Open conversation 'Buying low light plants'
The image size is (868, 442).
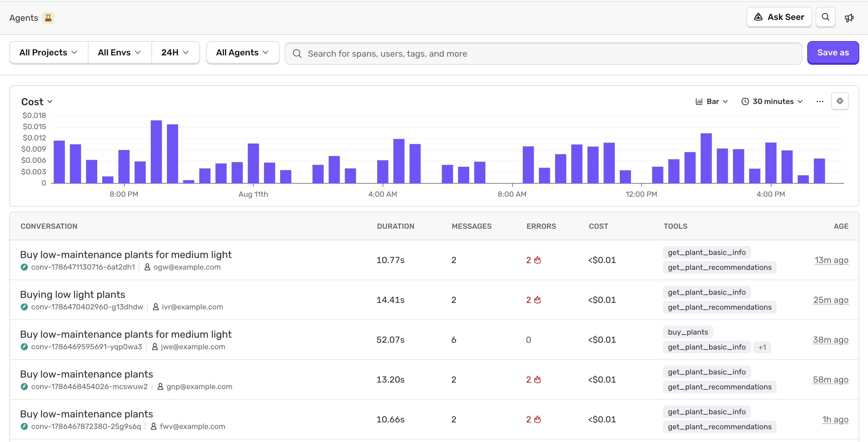[x=73, y=294]
